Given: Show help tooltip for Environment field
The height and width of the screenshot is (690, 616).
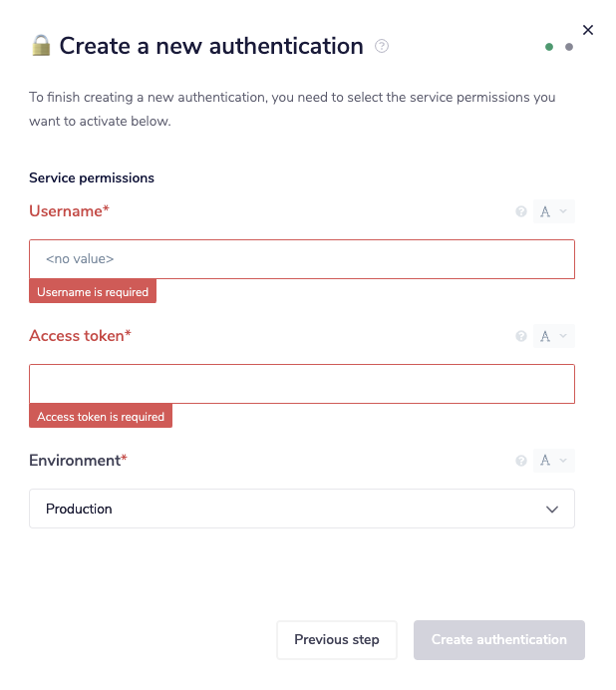Looking at the screenshot, I should [520, 461].
